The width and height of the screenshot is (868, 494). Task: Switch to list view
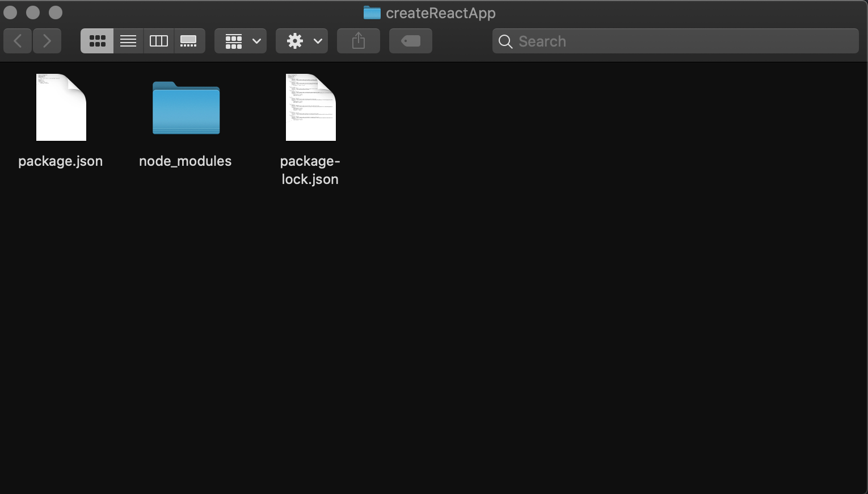(x=128, y=41)
